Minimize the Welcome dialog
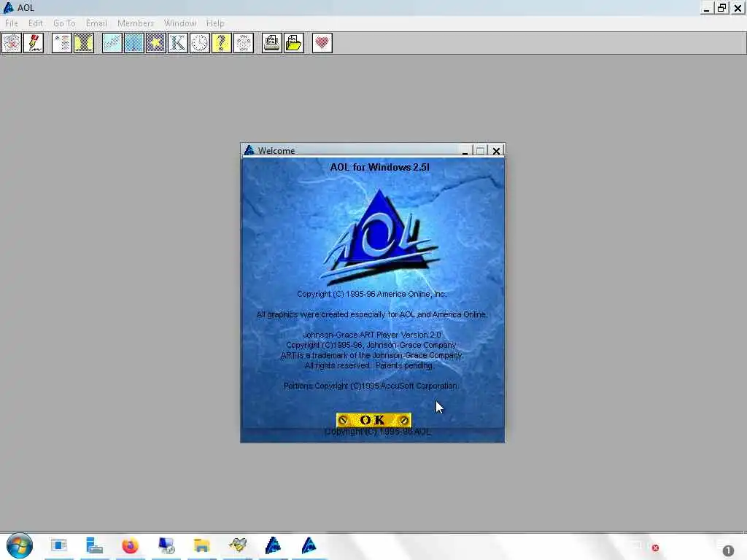The height and width of the screenshot is (560, 747). [x=465, y=151]
